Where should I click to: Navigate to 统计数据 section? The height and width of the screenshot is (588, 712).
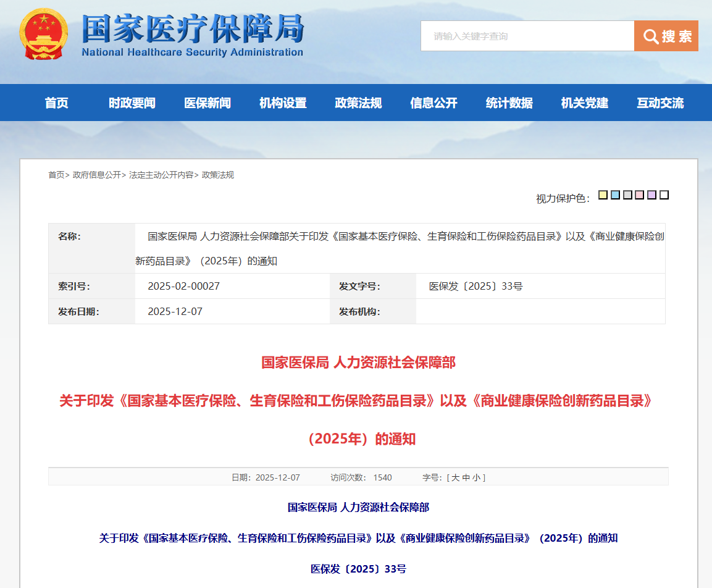click(x=509, y=103)
